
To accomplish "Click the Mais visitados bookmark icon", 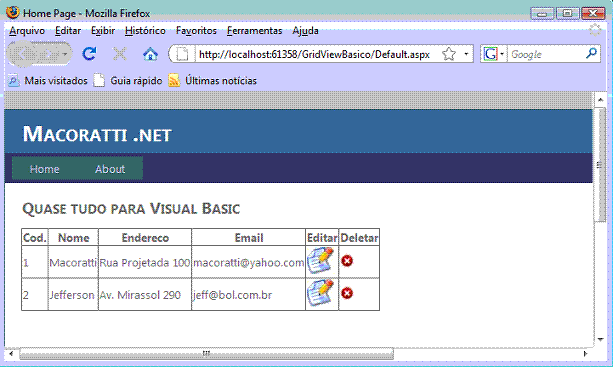I will pyautogui.click(x=14, y=81).
